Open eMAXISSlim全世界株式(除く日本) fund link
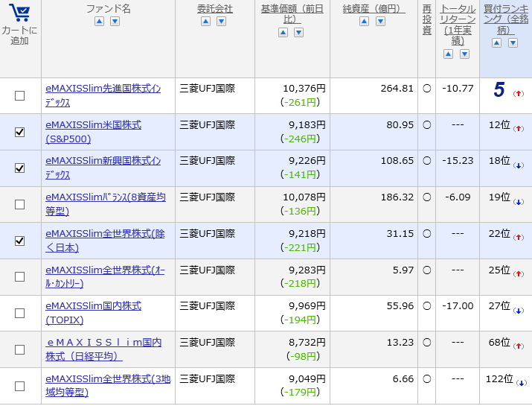Image resolution: width=532 pixels, height=406 pixels. tap(105, 241)
